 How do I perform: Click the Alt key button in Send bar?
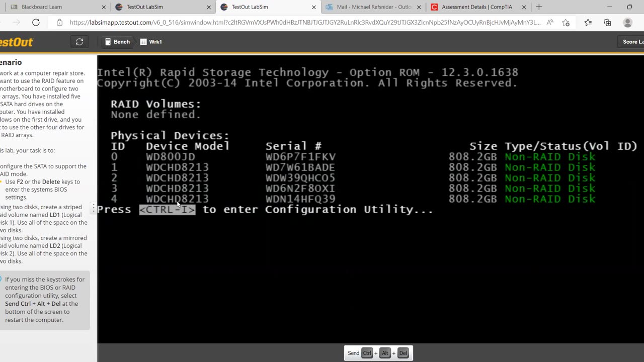[385, 353]
